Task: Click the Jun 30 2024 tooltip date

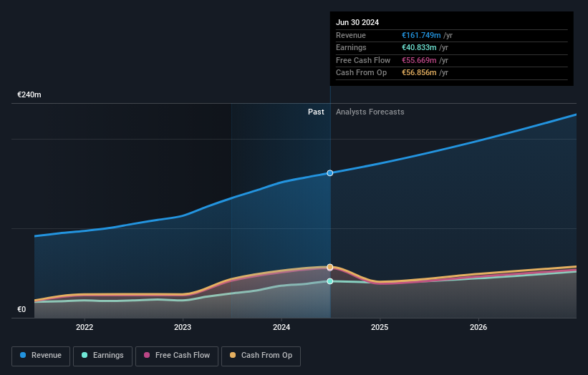Action: coord(357,22)
